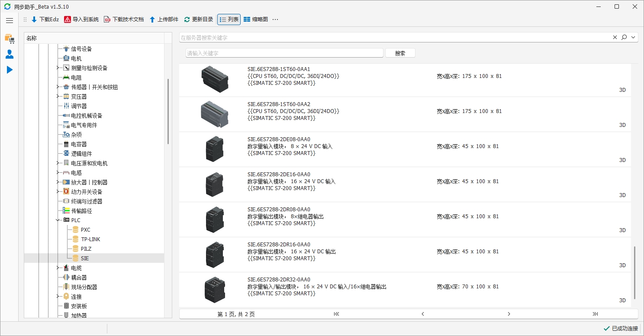644x336 pixels.
Task: Switch to 列表 list view
Action: click(x=229, y=19)
